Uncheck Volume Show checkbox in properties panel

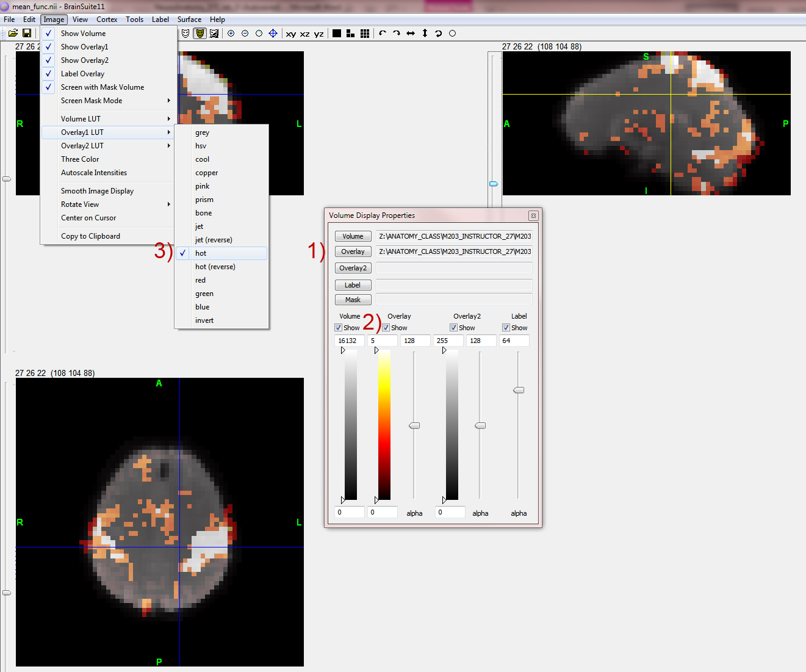tap(338, 328)
